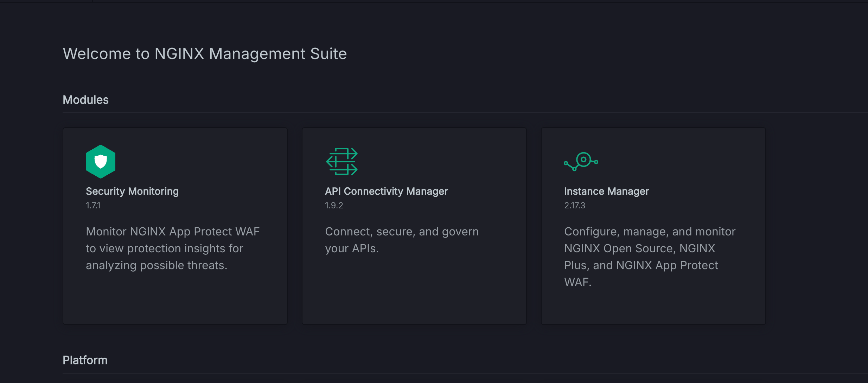Image resolution: width=868 pixels, height=383 pixels.
Task: Click the Platform section heading
Action: (85, 360)
